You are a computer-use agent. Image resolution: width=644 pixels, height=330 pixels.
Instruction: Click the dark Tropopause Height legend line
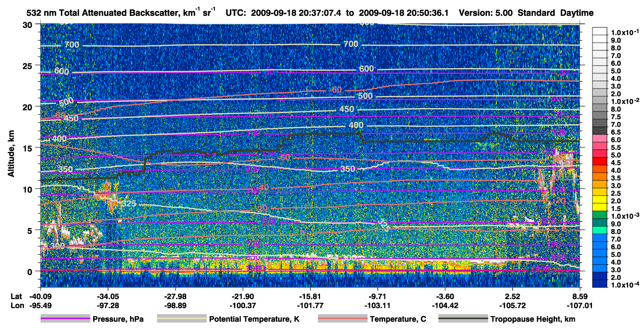tap(463, 319)
